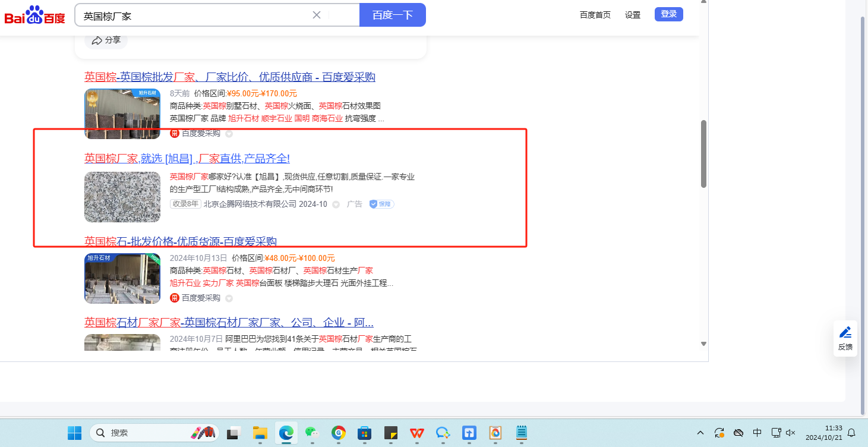Click the 保障 shield badge

(x=381, y=204)
